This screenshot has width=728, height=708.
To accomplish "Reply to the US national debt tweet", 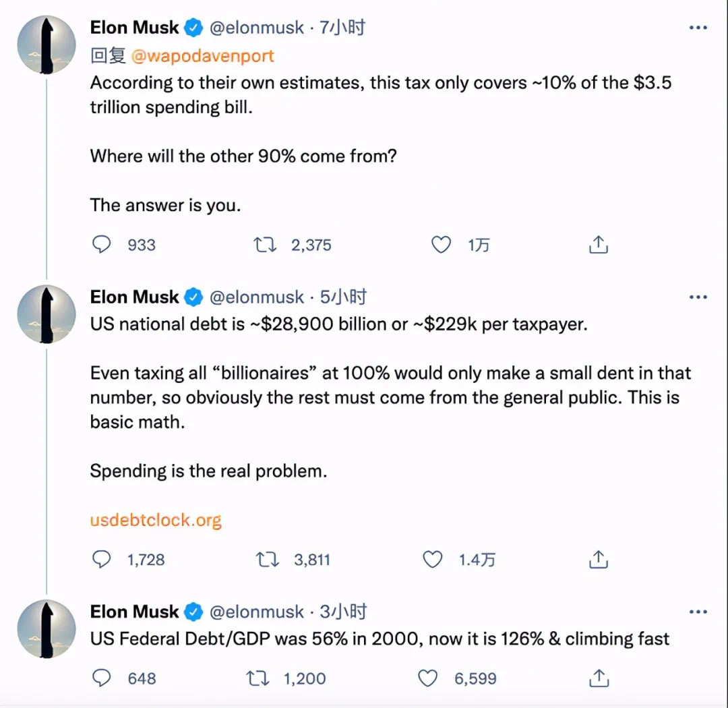I will pyautogui.click(x=101, y=559).
